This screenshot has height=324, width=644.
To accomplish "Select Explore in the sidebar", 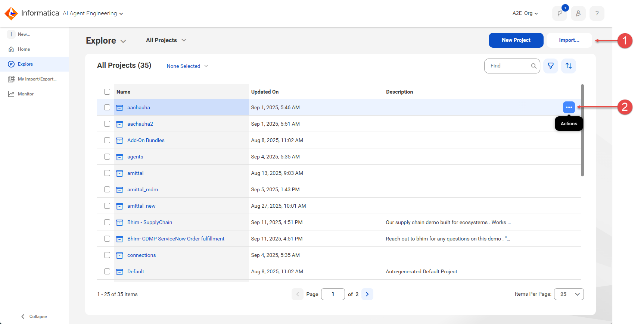I will click(34, 64).
